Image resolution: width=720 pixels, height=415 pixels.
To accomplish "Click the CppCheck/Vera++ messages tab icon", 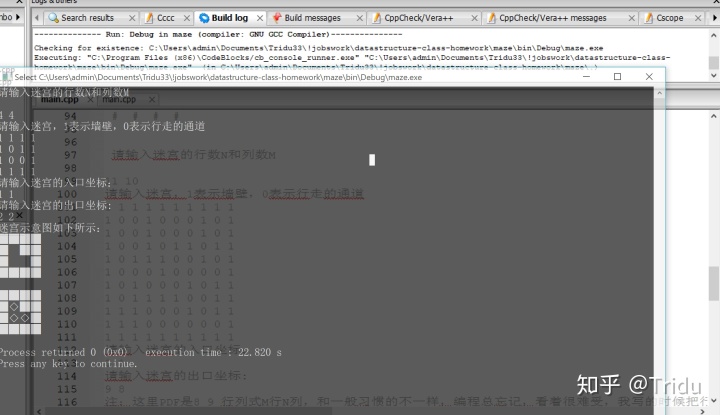I will [491, 18].
